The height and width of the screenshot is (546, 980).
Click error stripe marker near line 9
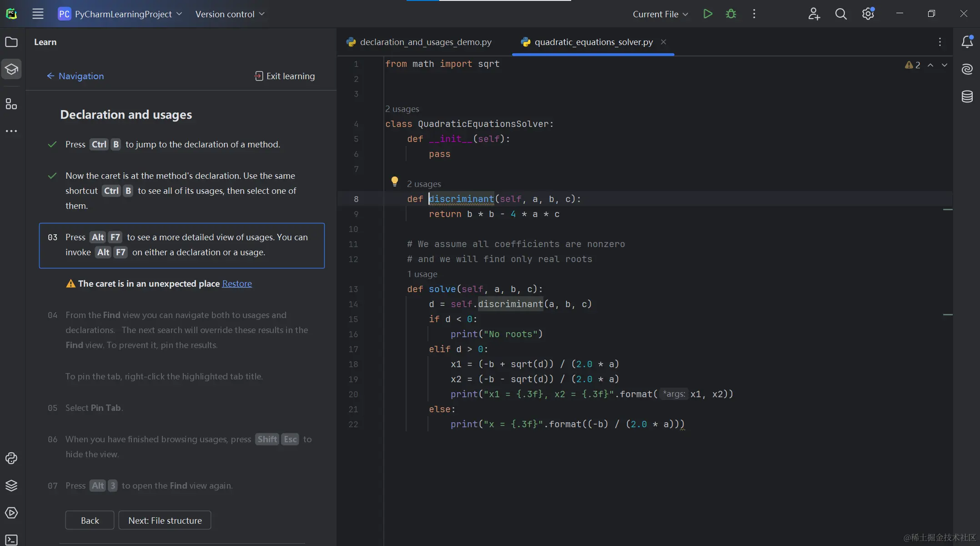948,209
